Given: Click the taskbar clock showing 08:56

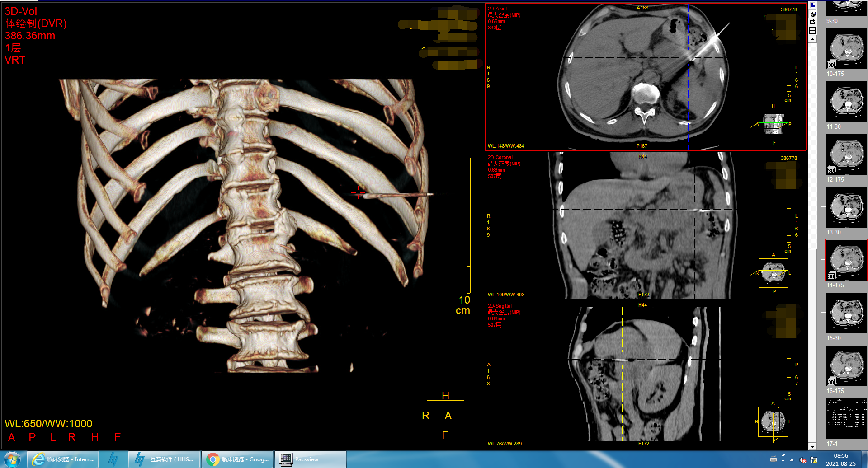Looking at the screenshot, I should pos(841,459).
